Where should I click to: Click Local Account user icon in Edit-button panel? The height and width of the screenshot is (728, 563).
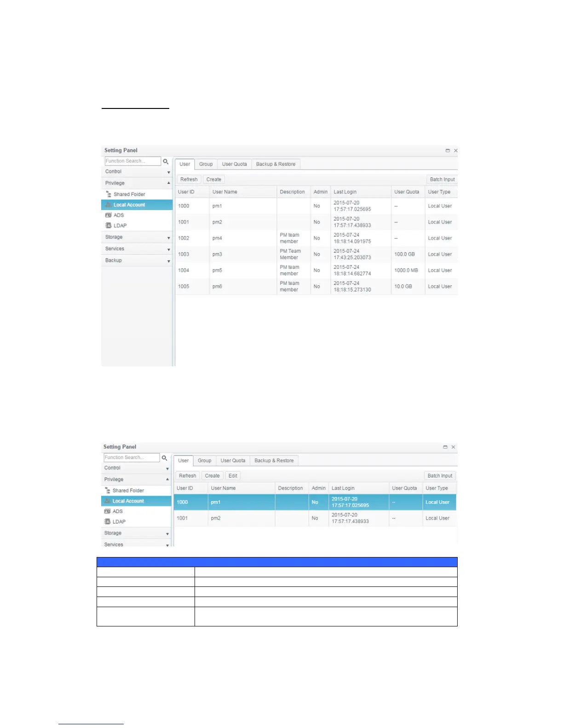[x=108, y=501]
